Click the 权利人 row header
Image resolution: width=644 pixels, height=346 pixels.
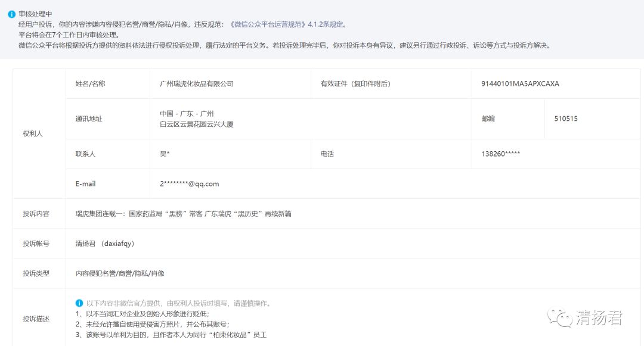(33, 133)
